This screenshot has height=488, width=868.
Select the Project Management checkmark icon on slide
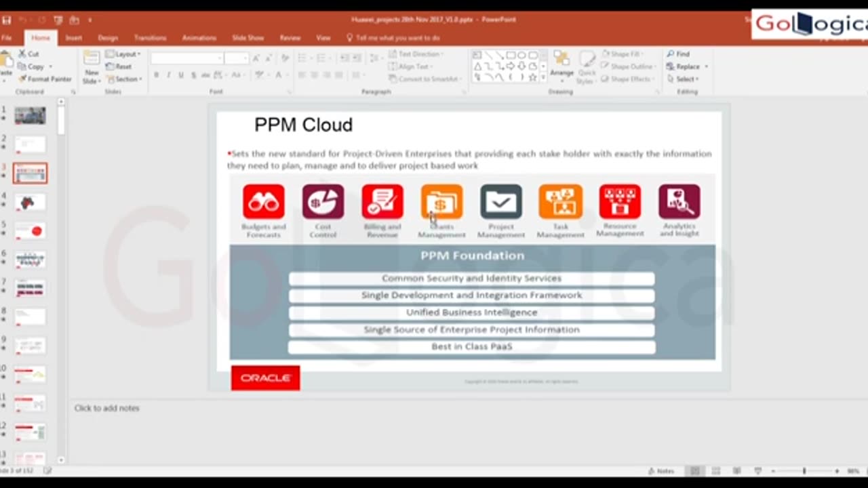501,201
